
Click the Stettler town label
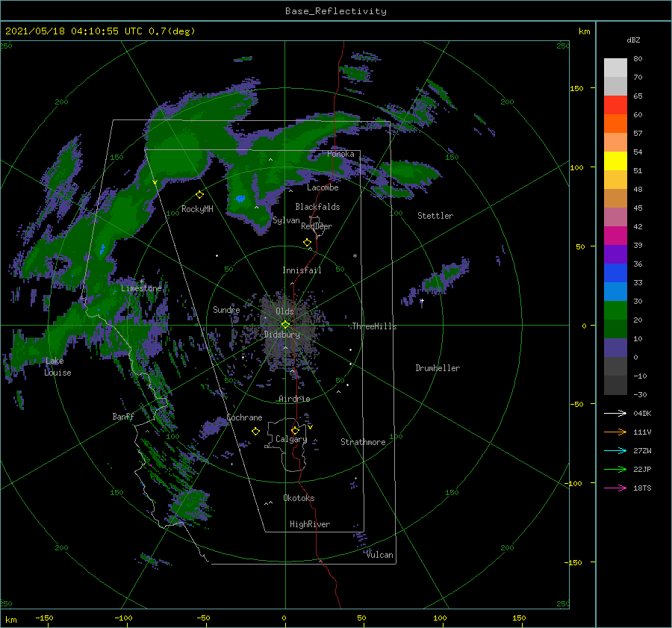tap(435, 216)
